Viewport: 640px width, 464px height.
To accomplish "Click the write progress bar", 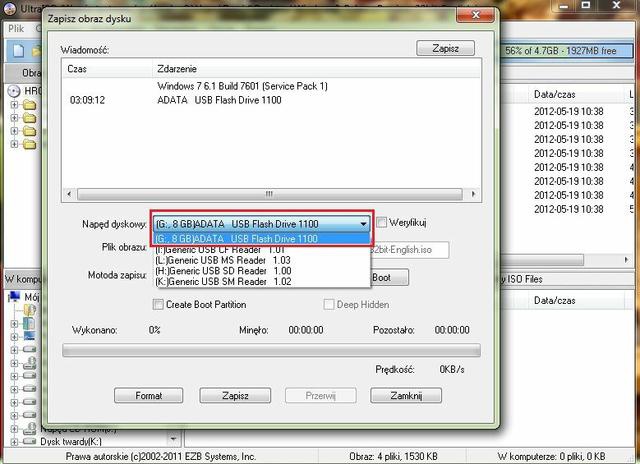I will (271, 350).
